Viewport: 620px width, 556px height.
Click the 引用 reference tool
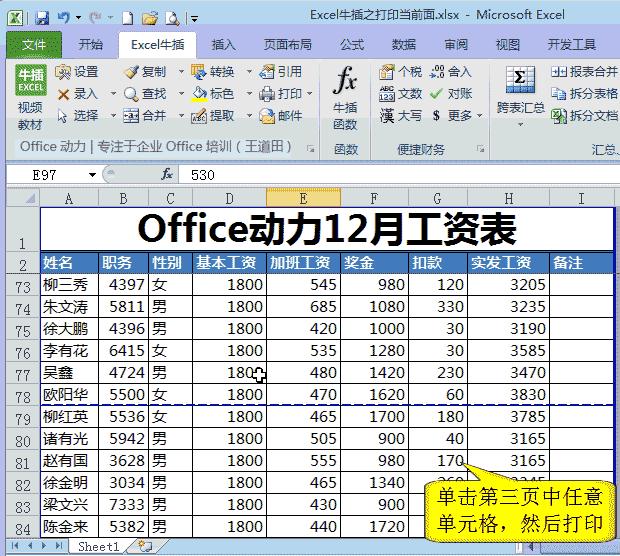[x=280, y=72]
